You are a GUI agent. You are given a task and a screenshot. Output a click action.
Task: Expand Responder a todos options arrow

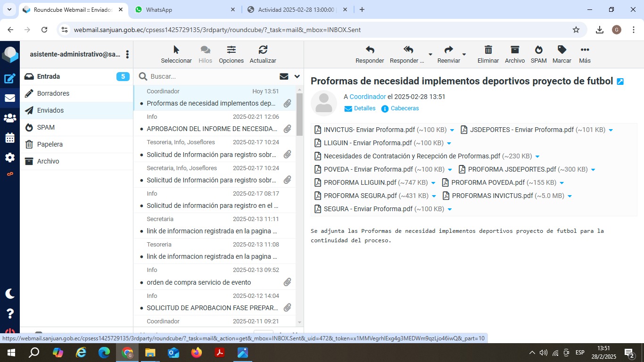[430, 54]
